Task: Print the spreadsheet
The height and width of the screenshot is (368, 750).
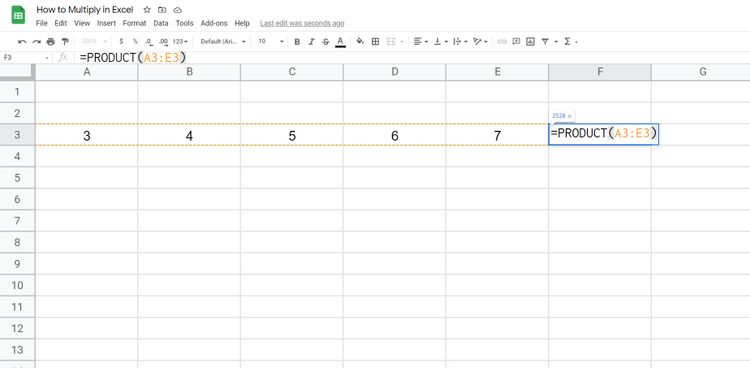Action: (51, 42)
